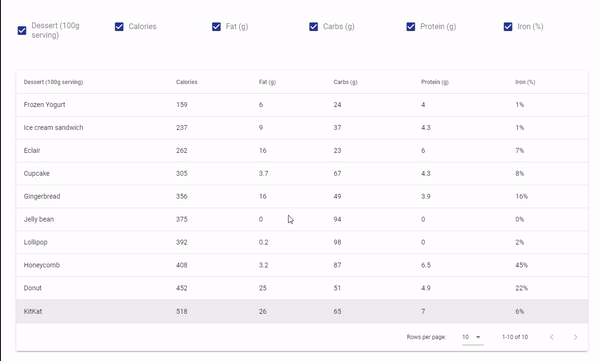This screenshot has height=361, width=600.
Task: Select the KitKat row name
Action: point(33,311)
